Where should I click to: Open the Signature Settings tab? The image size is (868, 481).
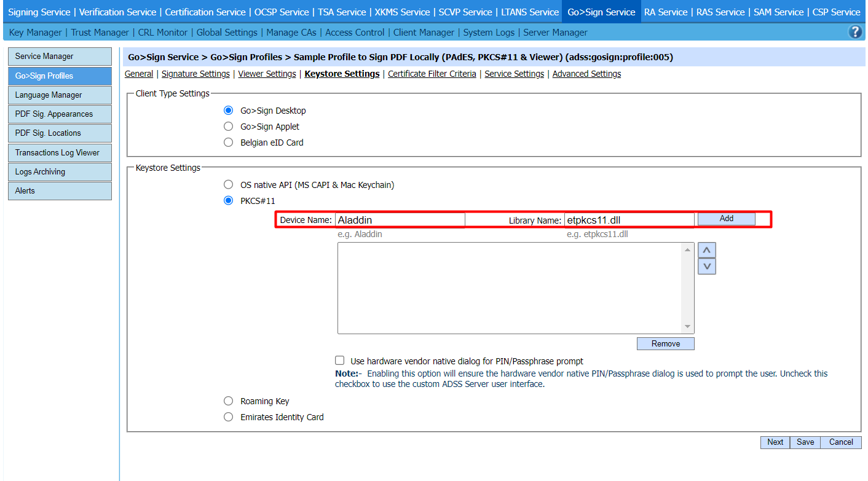pyautogui.click(x=195, y=74)
